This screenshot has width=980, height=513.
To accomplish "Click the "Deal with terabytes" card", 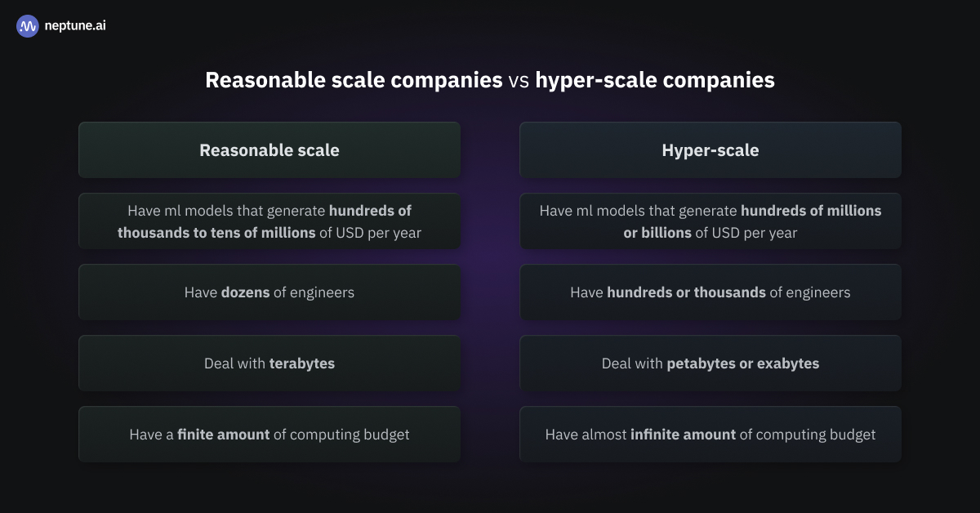I will (x=269, y=364).
